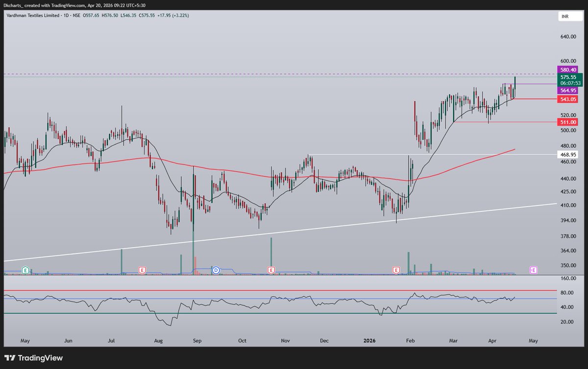Select the 468.95 white level label
Viewport: 588px width, 369px height.
567,154
